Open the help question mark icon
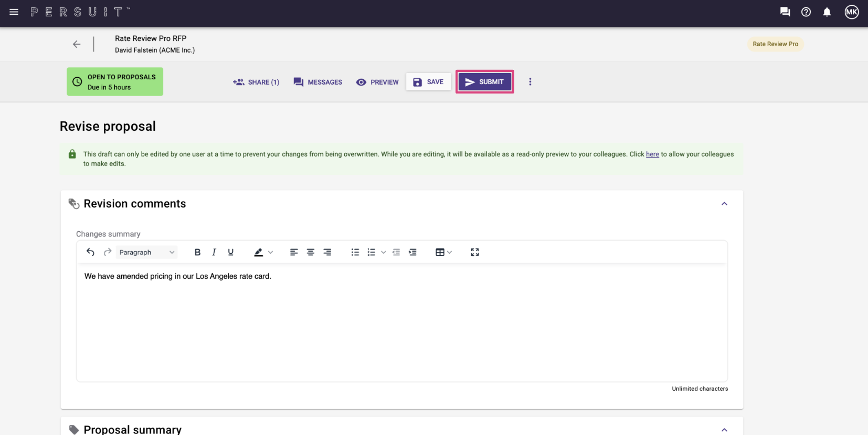This screenshot has height=435, width=868. [x=806, y=12]
